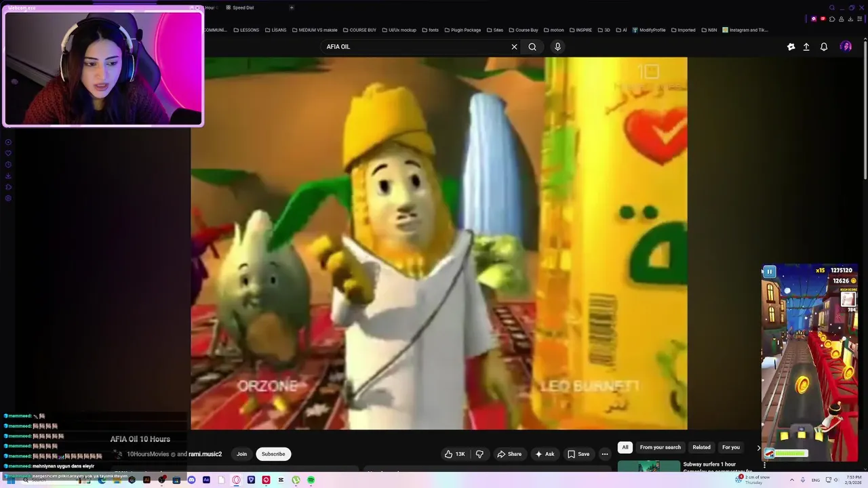This screenshot has width=868, height=488.
Task: Open the ModifyProfile bookmark
Action: [649, 30]
